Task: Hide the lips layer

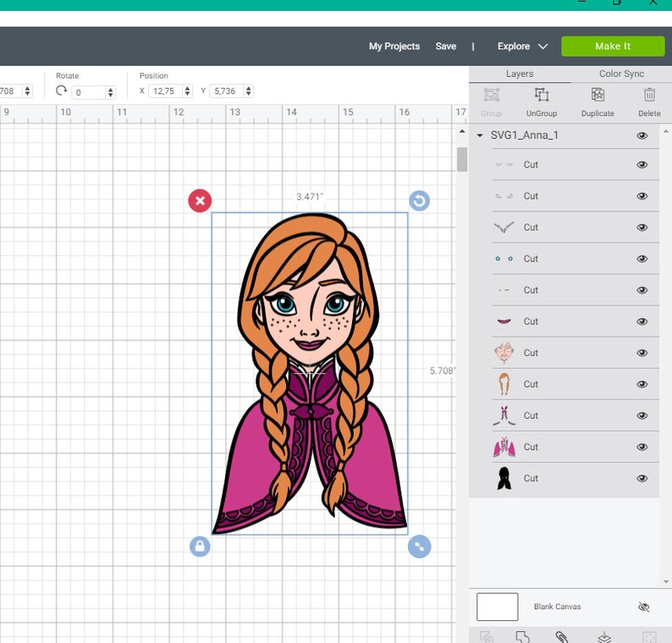Action: tap(642, 321)
